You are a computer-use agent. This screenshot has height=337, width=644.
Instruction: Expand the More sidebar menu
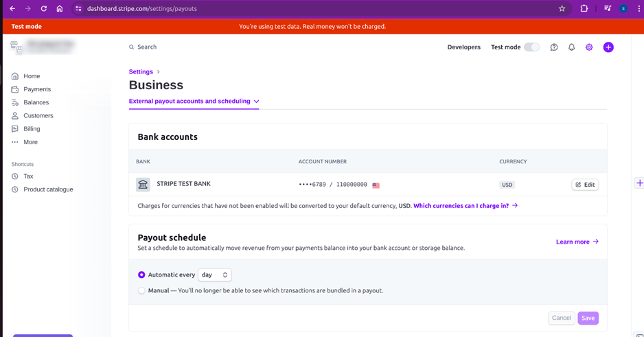pos(30,142)
